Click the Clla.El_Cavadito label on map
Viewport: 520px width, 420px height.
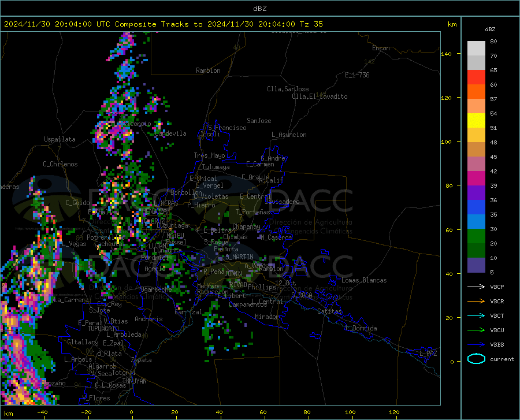(320, 96)
